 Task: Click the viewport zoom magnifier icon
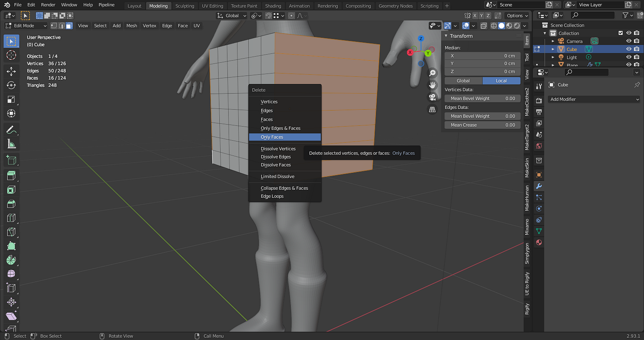click(x=432, y=73)
